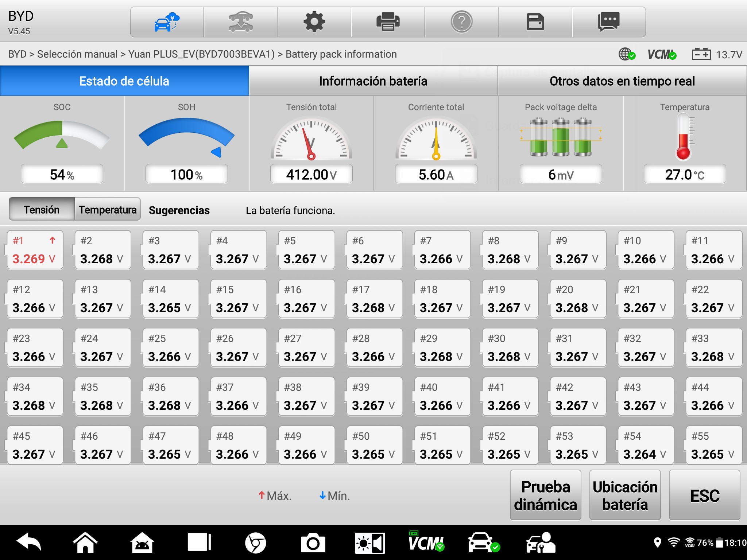The width and height of the screenshot is (747, 560).
Task: Open Chrome browser from bottom bar
Action: [255, 543]
